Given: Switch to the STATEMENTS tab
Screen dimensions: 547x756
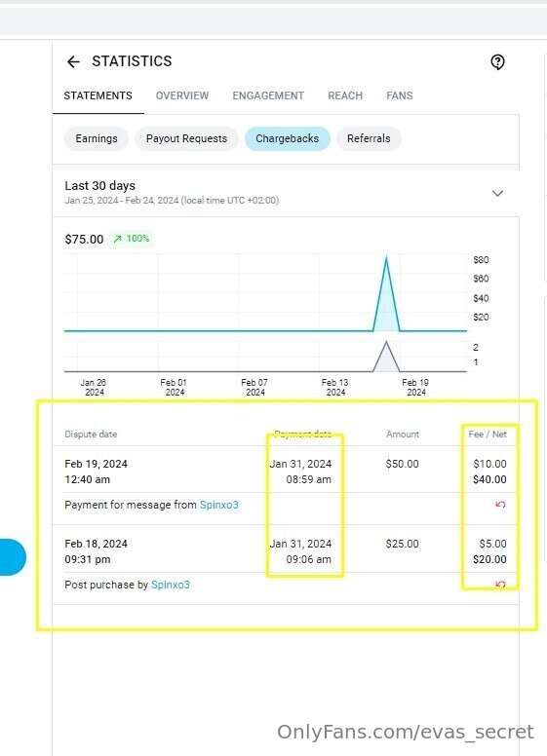Looking at the screenshot, I should [x=98, y=95].
